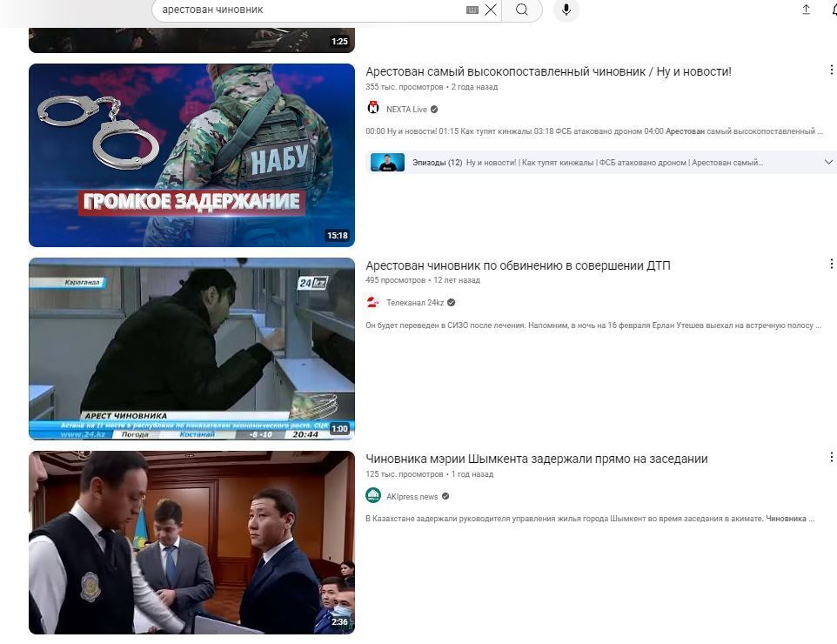
Task: Click the search magnifier button
Action: tap(521, 10)
